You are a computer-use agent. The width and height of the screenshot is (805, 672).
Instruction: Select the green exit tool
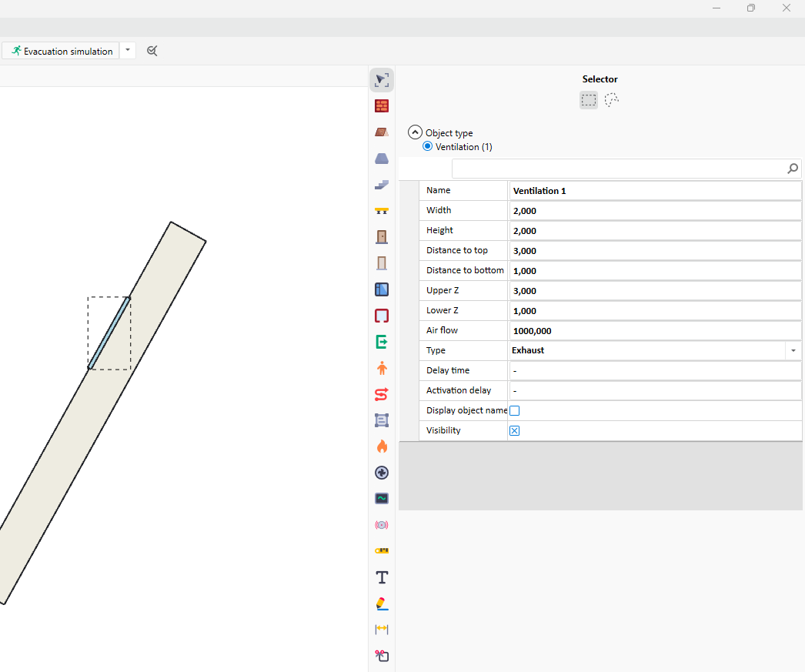(382, 342)
